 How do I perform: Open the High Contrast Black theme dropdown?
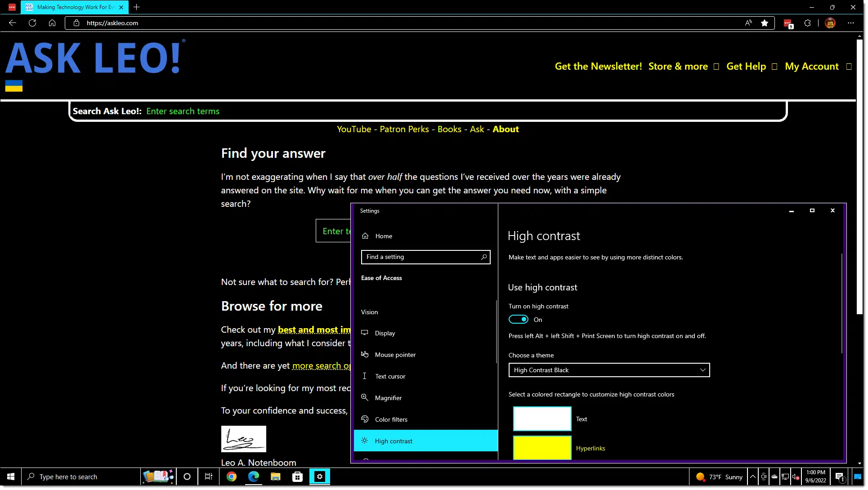609,370
